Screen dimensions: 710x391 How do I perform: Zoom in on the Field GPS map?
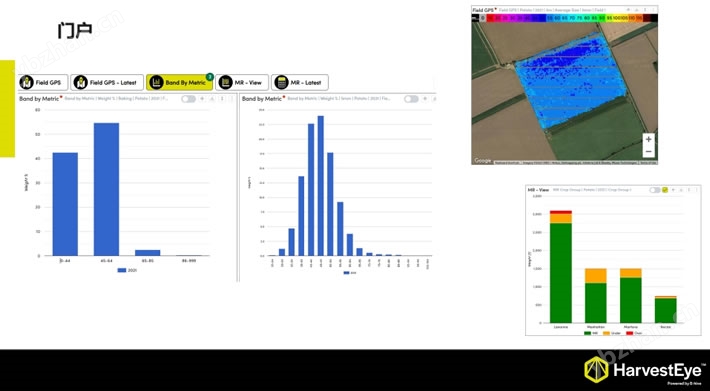pyautogui.click(x=648, y=139)
